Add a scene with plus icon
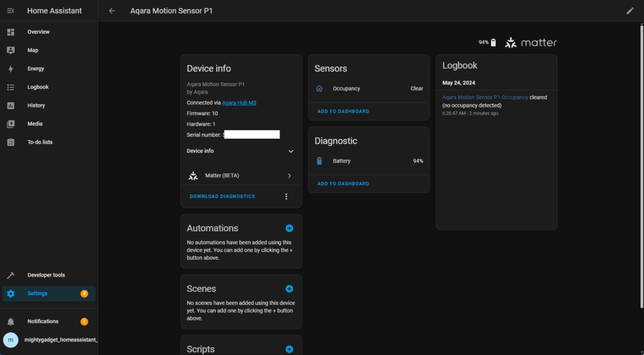Screen dimensions: 644x355 [x=289, y=289]
